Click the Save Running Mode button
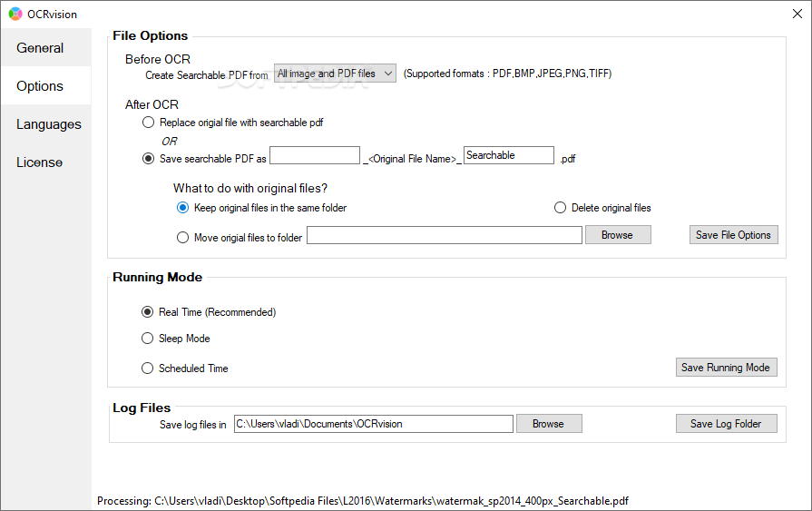Viewport: 812px width, 511px height. tap(726, 368)
